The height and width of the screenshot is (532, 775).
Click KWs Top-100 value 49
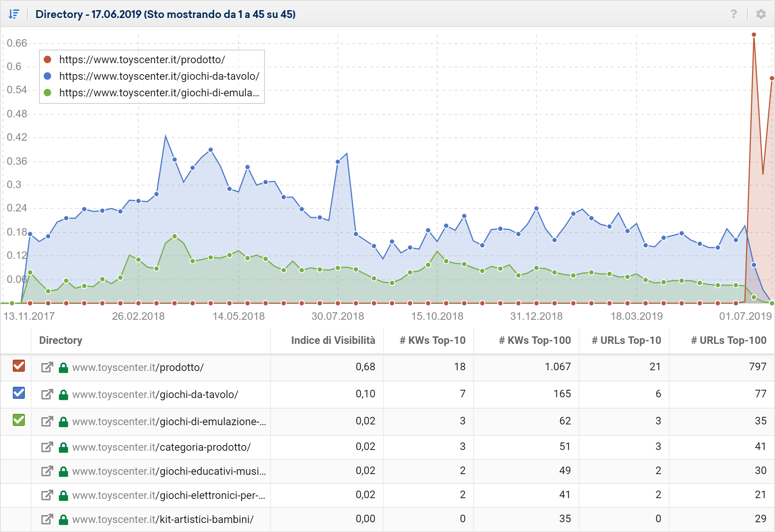[565, 470]
